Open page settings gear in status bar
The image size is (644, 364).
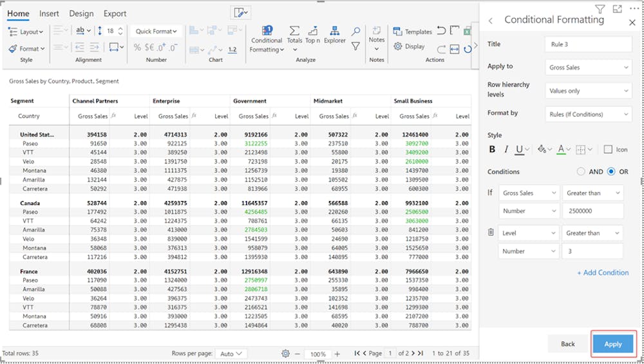click(x=285, y=354)
